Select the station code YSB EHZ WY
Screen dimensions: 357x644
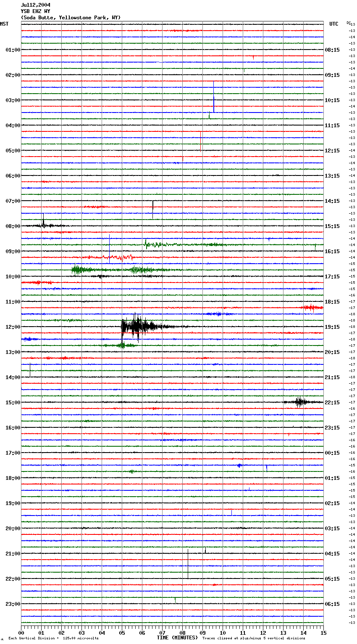pos(36,11)
